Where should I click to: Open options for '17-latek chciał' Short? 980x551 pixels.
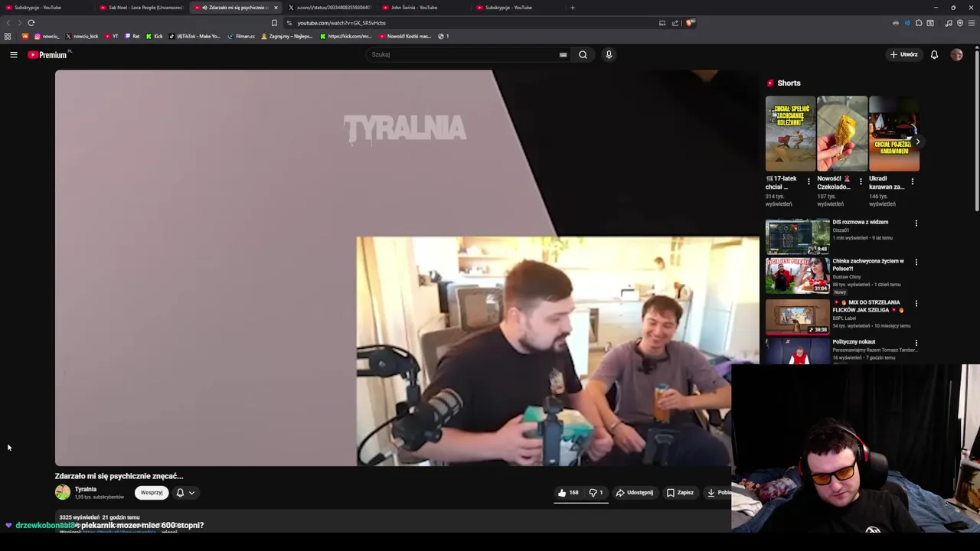[x=808, y=182]
